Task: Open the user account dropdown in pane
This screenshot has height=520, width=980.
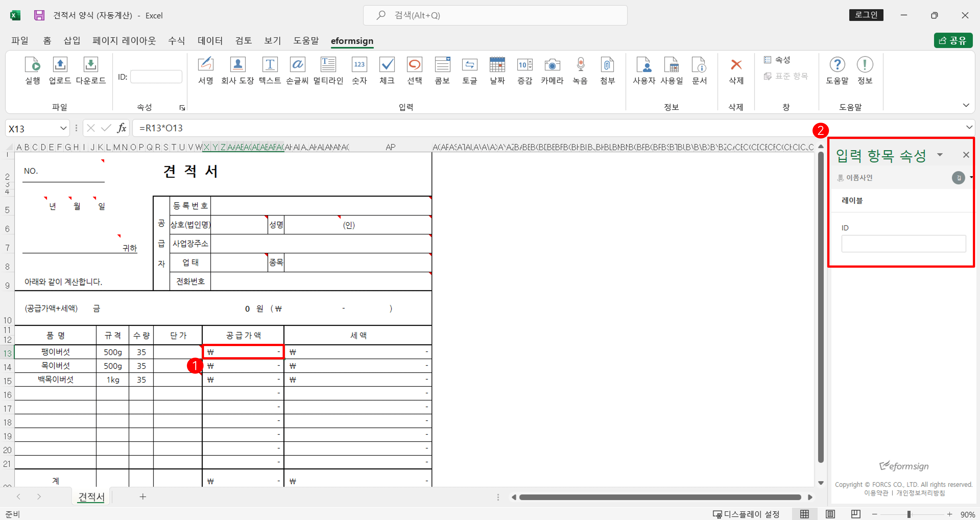Action: pos(971,178)
